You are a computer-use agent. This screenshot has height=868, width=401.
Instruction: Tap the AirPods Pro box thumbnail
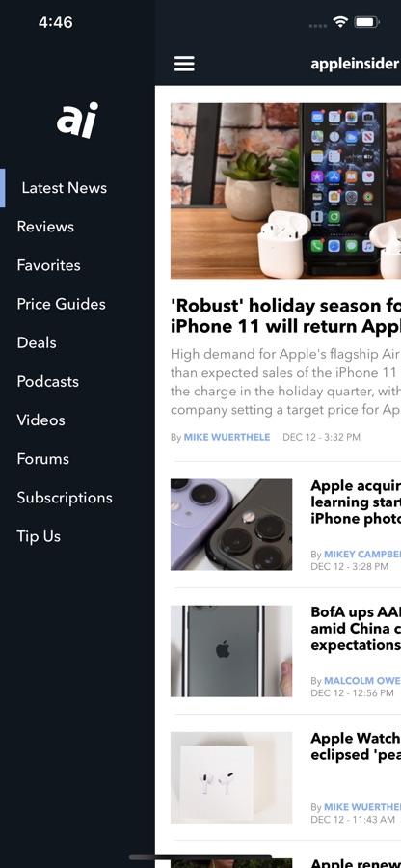(x=231, y=777)
